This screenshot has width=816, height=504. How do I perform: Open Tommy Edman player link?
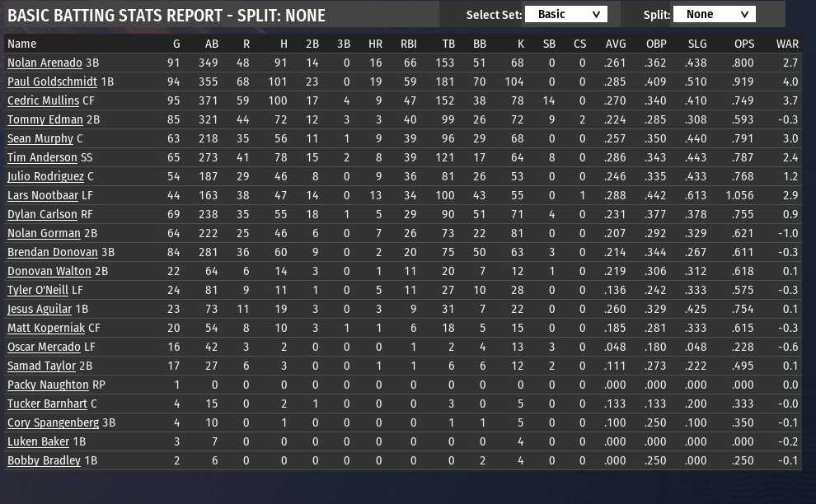[x=45, y=119]
